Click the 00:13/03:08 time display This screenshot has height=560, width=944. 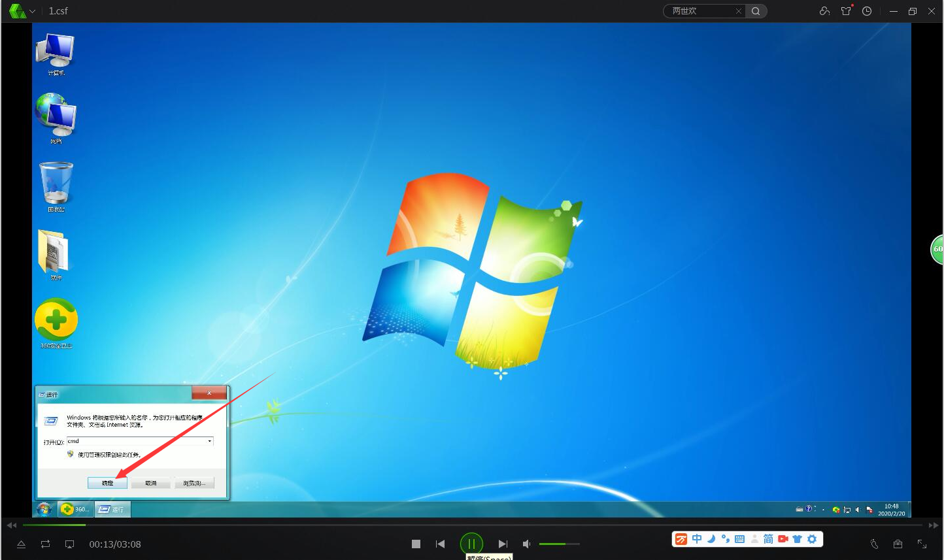point(115,544)
